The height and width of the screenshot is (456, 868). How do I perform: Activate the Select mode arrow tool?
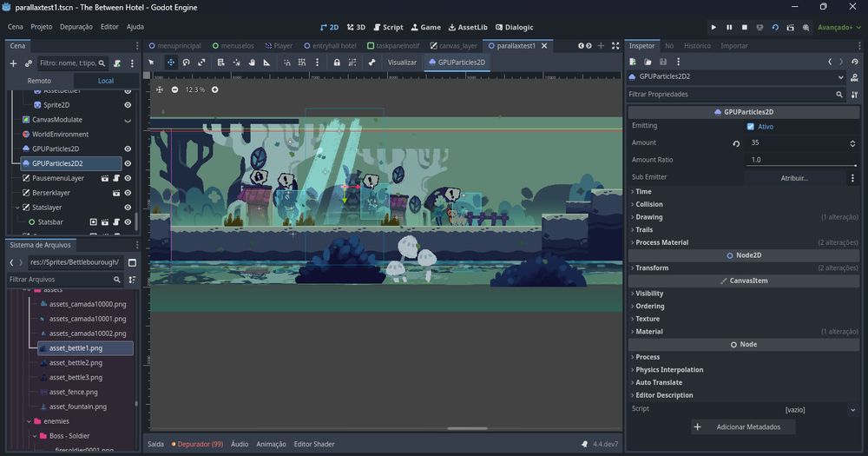[151, 63]
